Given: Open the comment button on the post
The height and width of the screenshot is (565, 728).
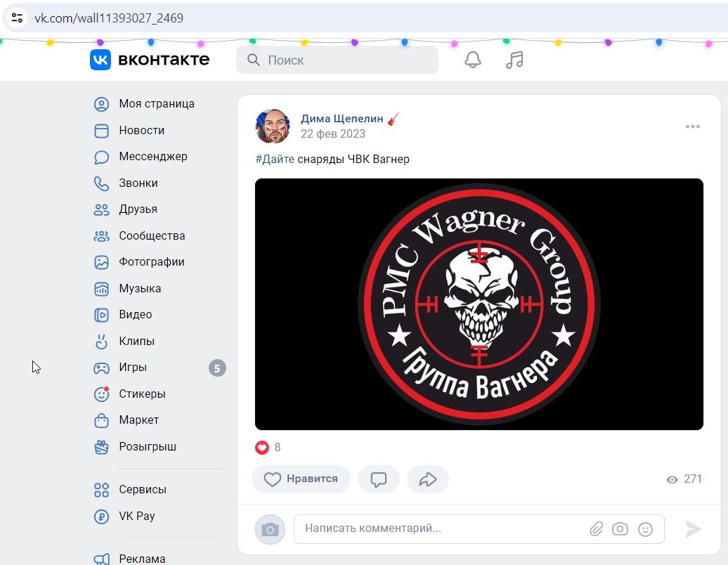Looking at the screenshot, I should pyautogui.click(x=378, y=479).
